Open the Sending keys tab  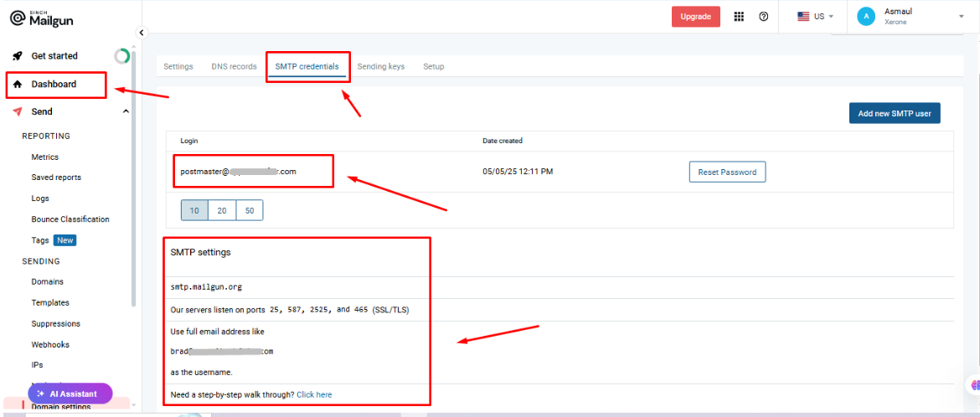(x=380, y=66)
